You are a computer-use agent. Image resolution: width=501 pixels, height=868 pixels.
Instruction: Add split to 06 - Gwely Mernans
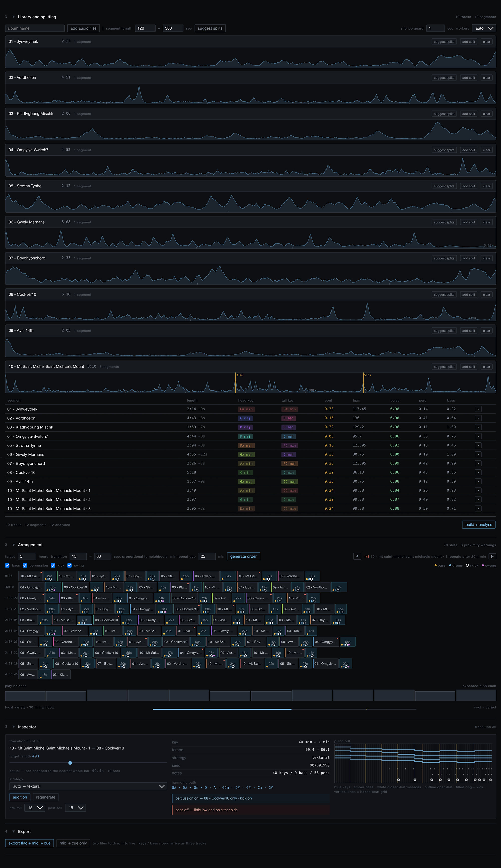pyautogui.click(x=468, y=222)
